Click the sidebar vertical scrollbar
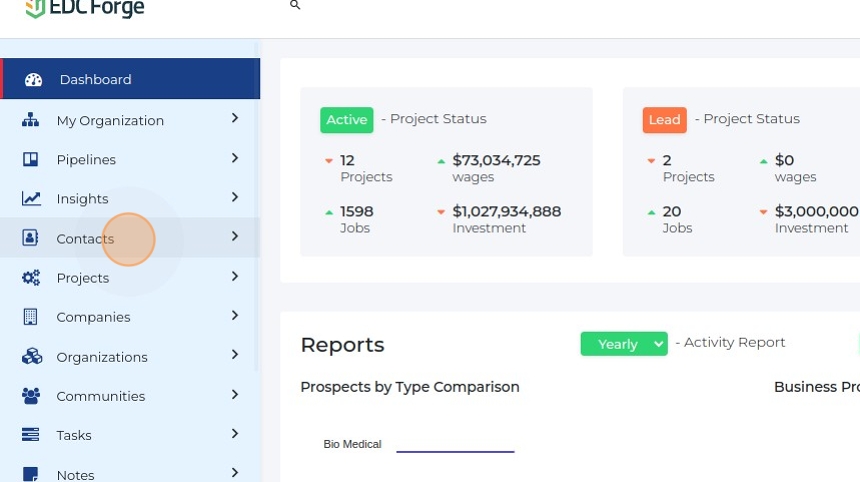This screenshot has height=482, width=860. click(256, 207)
